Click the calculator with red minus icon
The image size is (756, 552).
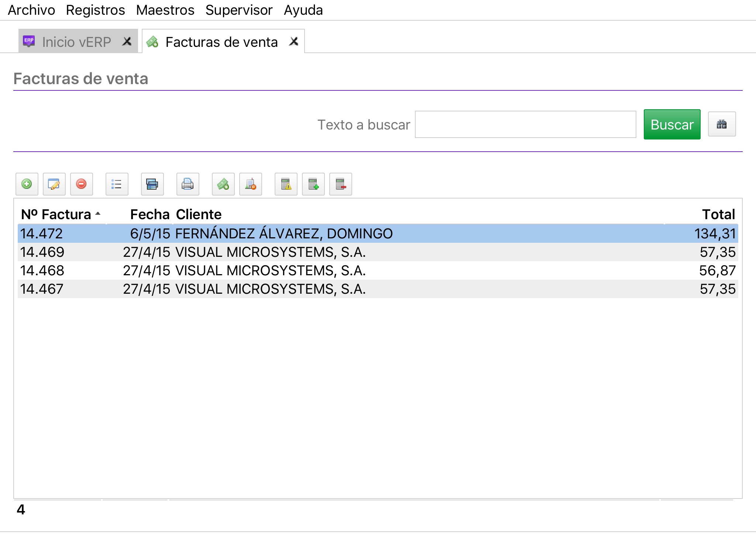[341, 184]
